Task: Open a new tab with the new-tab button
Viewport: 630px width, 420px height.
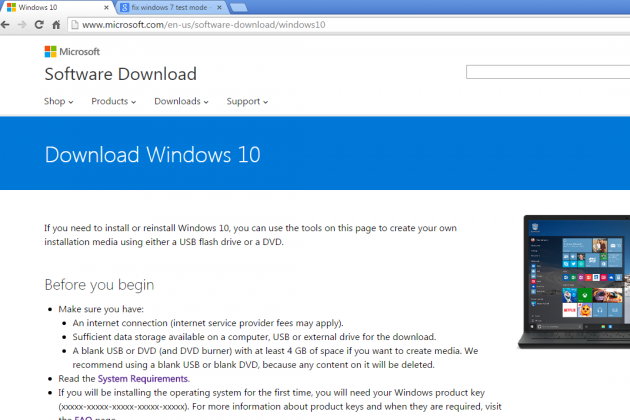Action: 239,8
